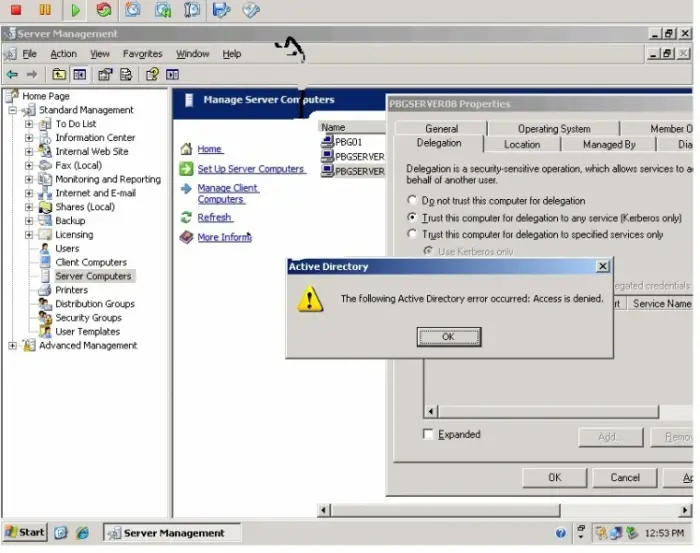Screen dimensions: 700x553
Task: Click the Manage Client Computers link
Action: click(228, 194)
